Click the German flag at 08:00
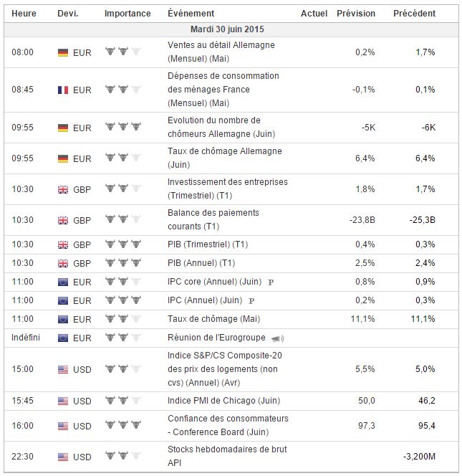The width and height of the screenshot is (462, 476). (62, 52)
